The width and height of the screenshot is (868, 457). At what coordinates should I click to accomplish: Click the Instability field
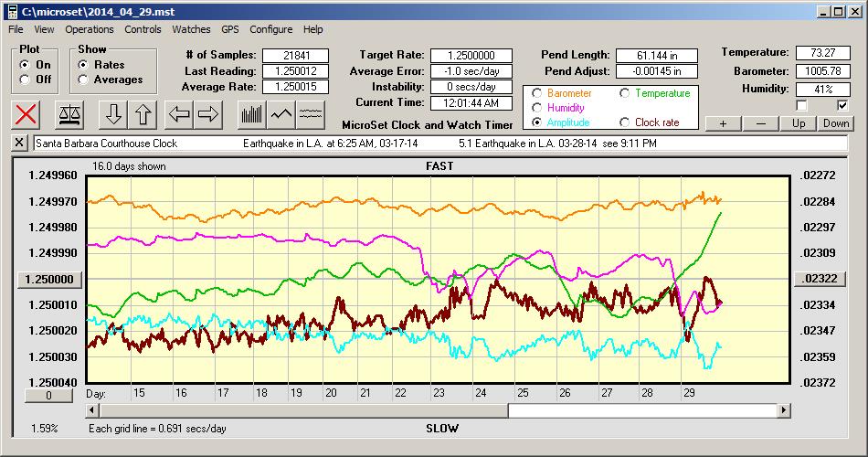click(471, 87)
